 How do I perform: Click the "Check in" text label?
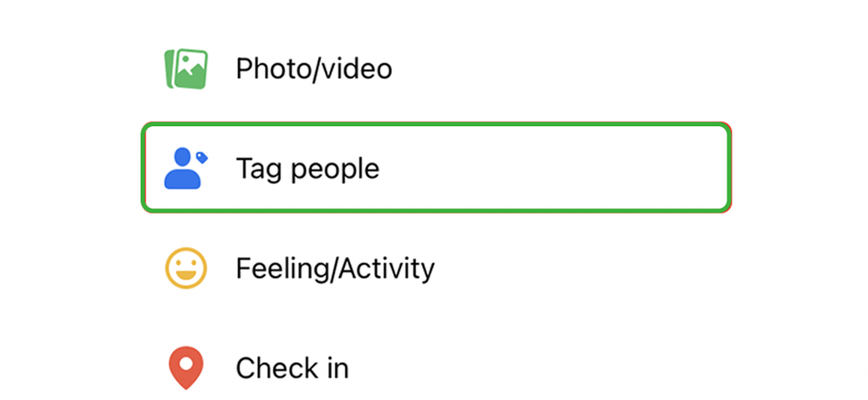pyautogui.click(x=292, y=368)
